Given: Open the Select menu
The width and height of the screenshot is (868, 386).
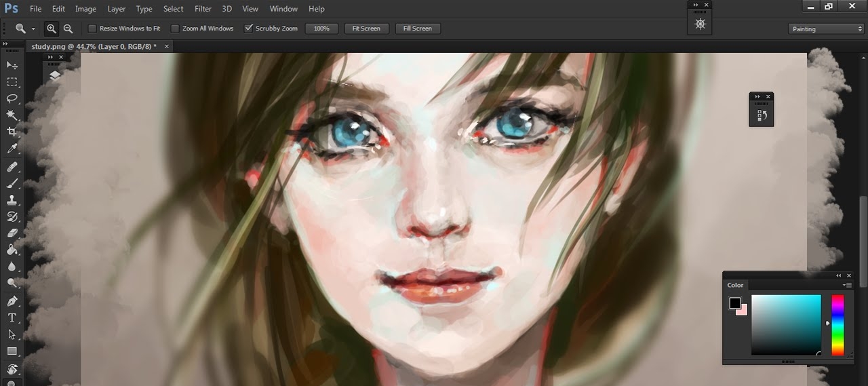Looking at the screenshot, I should [x=173, y=9].
